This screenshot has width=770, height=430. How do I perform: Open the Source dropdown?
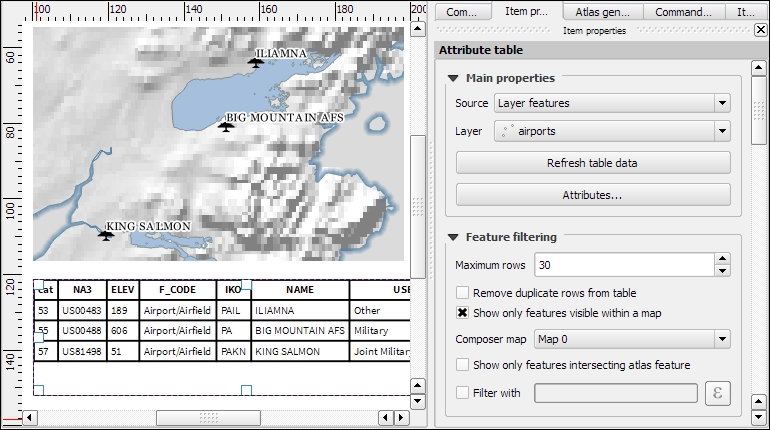[x=612, y=103]
